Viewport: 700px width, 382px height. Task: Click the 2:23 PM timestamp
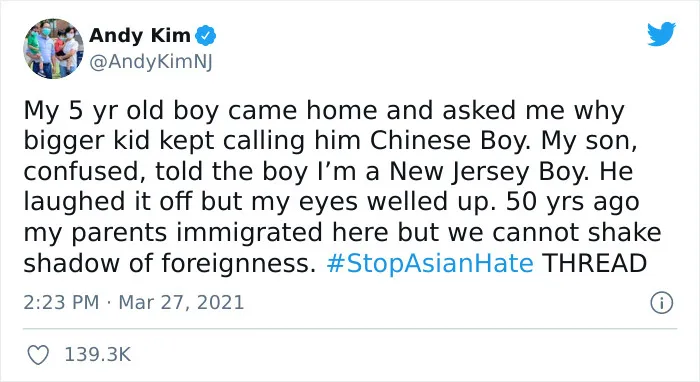(x=61, y=303)
